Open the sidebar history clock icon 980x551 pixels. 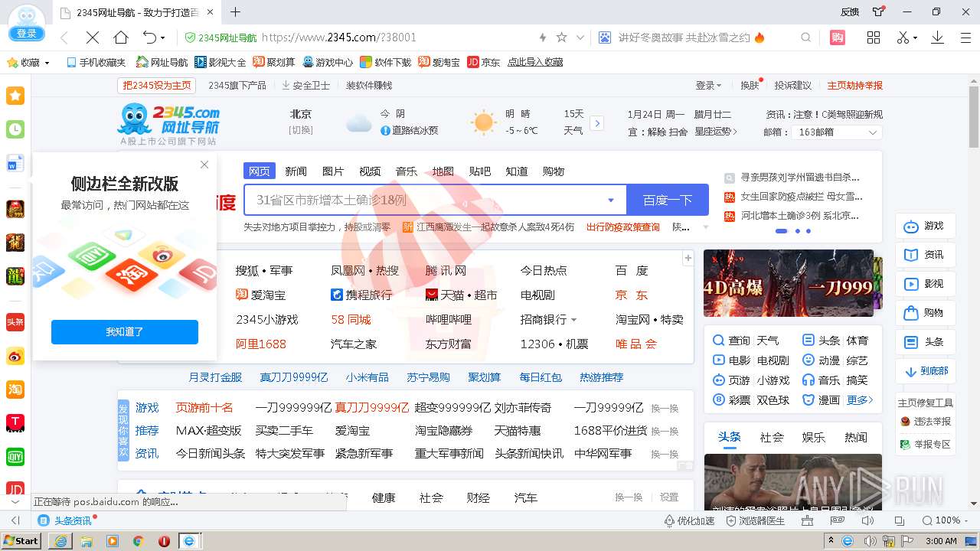[15, 129]
